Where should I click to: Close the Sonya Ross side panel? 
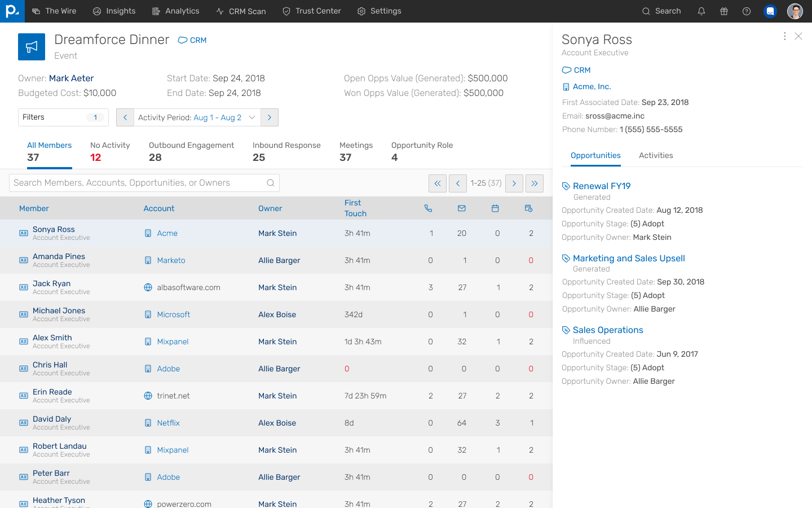coord(798,36)
